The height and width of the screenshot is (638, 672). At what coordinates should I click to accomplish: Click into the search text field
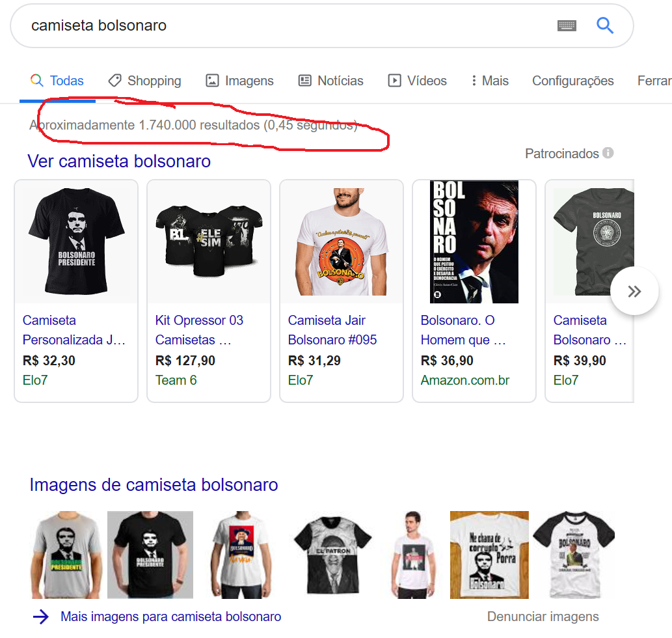tap(286, 25)
